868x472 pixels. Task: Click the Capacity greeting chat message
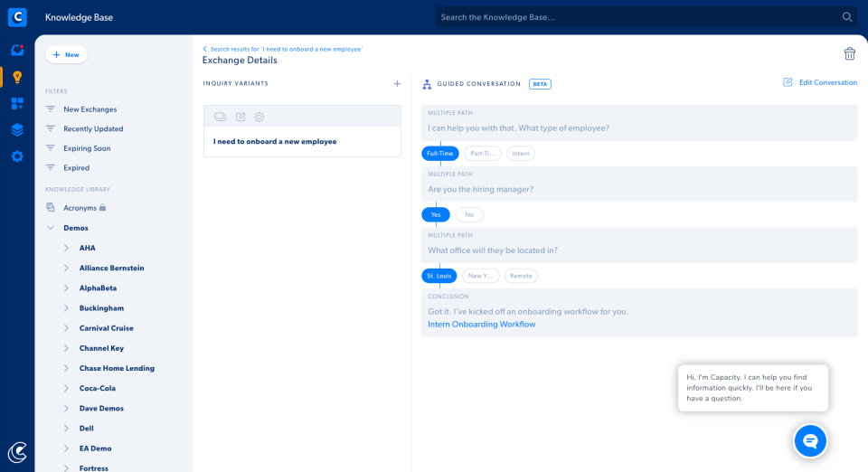click(x=753, y=388)
